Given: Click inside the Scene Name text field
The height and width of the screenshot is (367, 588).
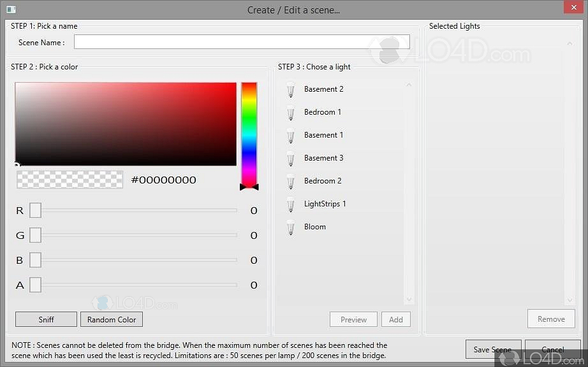Looking at the screenshot, I should 242,42.
